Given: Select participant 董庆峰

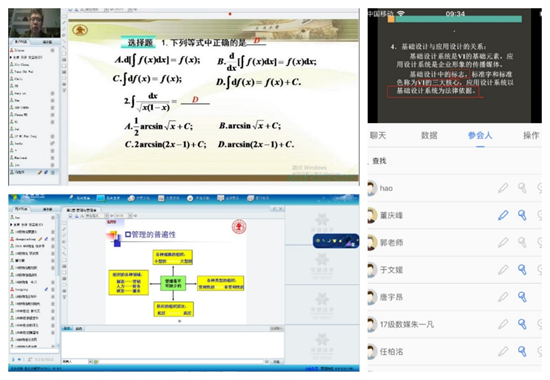Looking at the screenshot, I should (391, 215).
